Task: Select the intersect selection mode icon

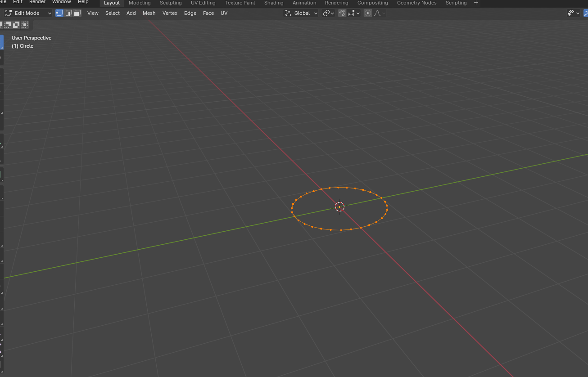Action: click(25, 24)
